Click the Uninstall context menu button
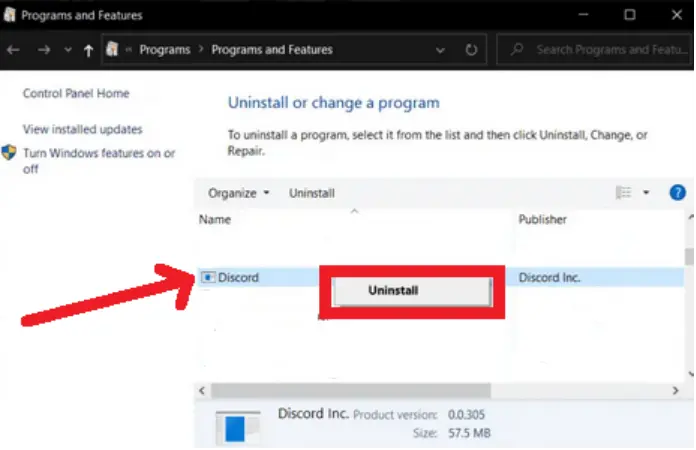 pos(411,291)
